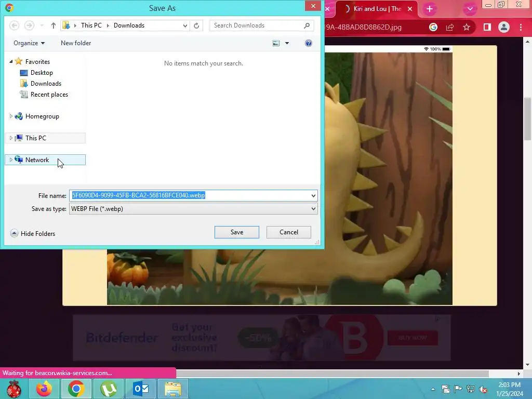Select Downloads under Favorites
This screenshot has height=399, width=532.
click(x=46, y=84)
